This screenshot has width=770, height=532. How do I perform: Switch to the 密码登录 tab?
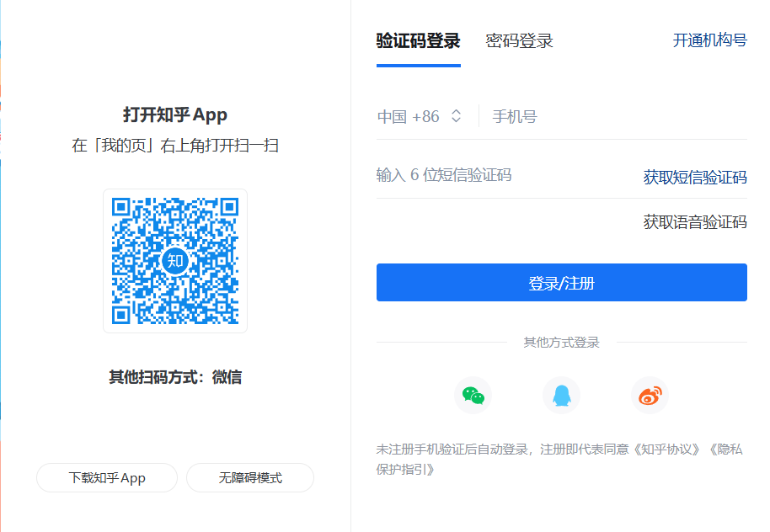519,41
